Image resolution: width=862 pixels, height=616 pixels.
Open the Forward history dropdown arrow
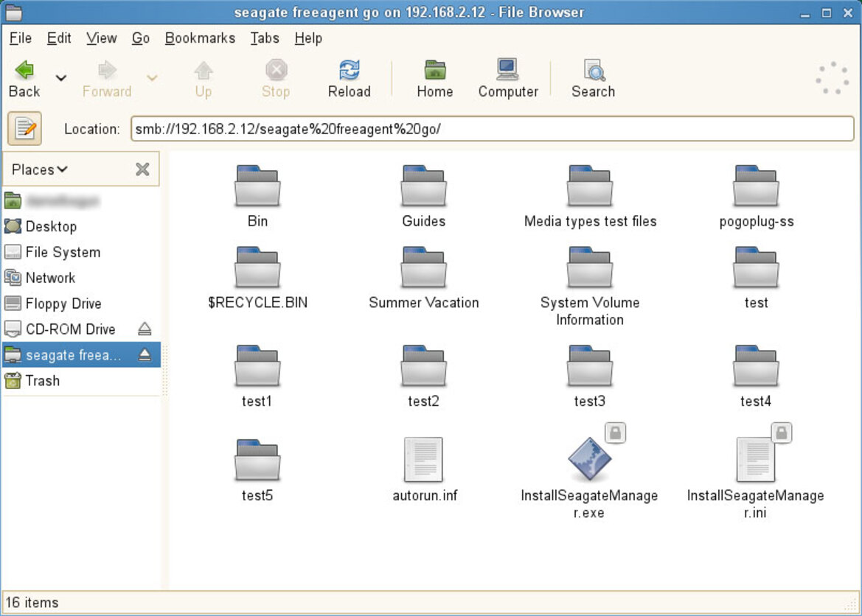(x=152, y=78)
